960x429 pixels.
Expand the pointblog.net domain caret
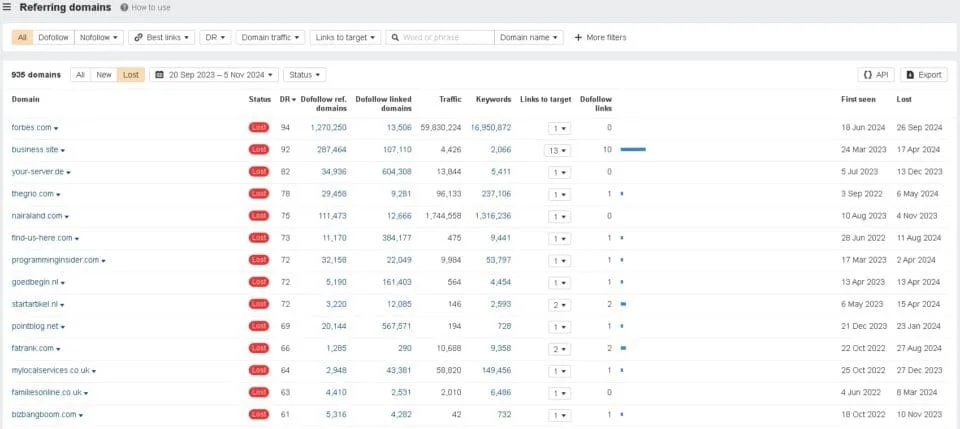(63, 327)
